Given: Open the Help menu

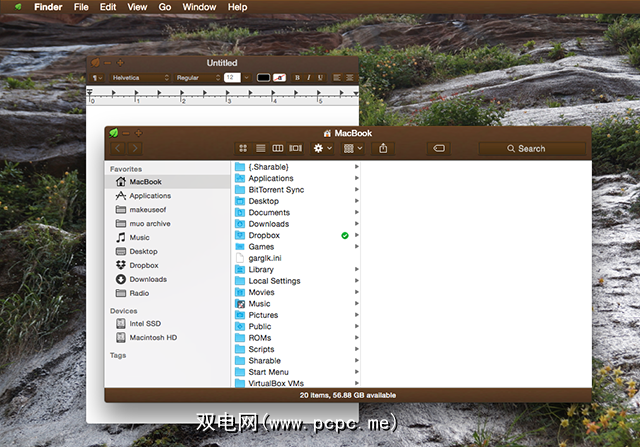Looking at the screenshot, I should click(237, 7).
